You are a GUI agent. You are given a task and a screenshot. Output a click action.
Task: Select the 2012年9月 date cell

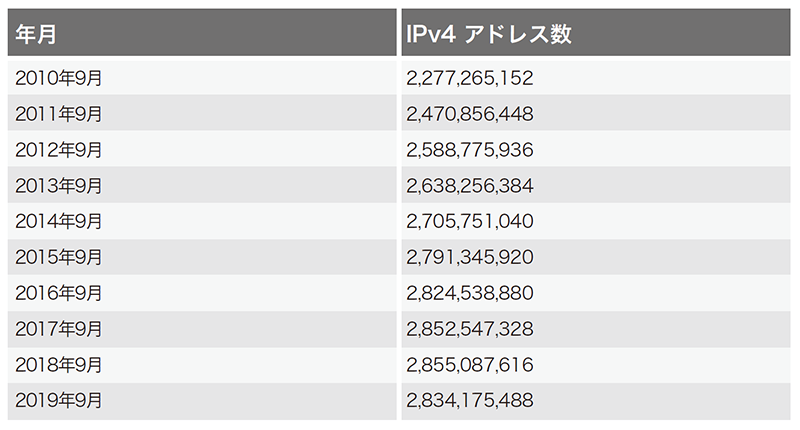pyautogui.click(x=59, y=150)
